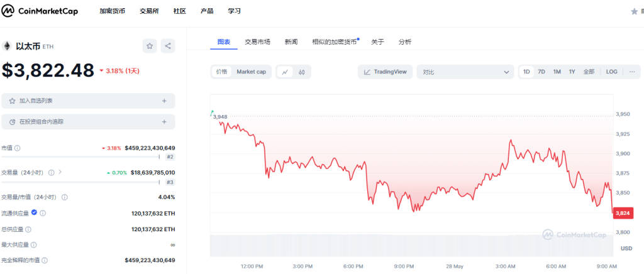Switch to candlestick chart icon
This screenshot has width=644, height=274.
coord(302,72)
